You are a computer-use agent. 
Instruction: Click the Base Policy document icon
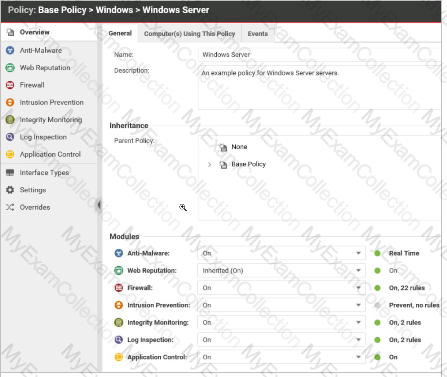[223, 164]
